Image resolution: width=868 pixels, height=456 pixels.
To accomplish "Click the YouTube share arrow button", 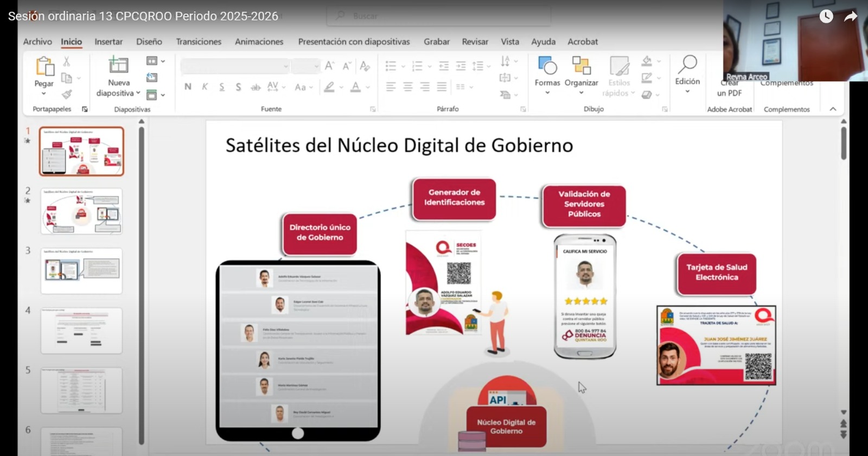I will click(851, 16).
